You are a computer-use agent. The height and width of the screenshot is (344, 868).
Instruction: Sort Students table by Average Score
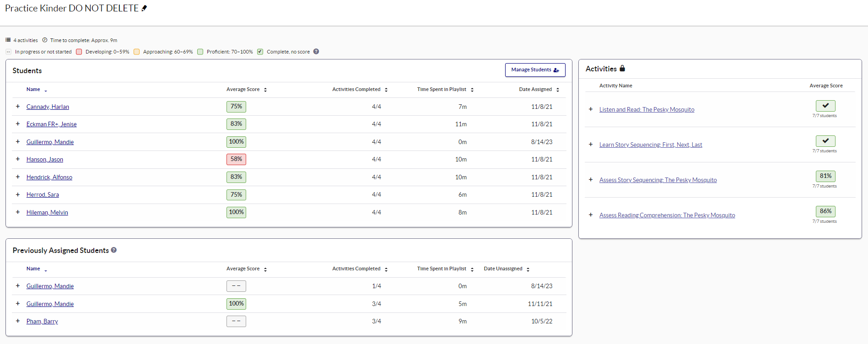coord(265,90)
